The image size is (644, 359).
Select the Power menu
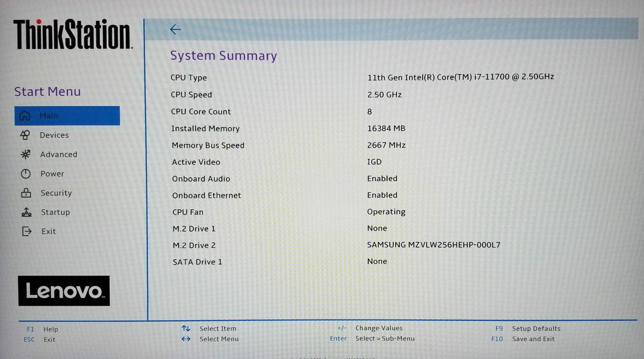tap(52, 174)
